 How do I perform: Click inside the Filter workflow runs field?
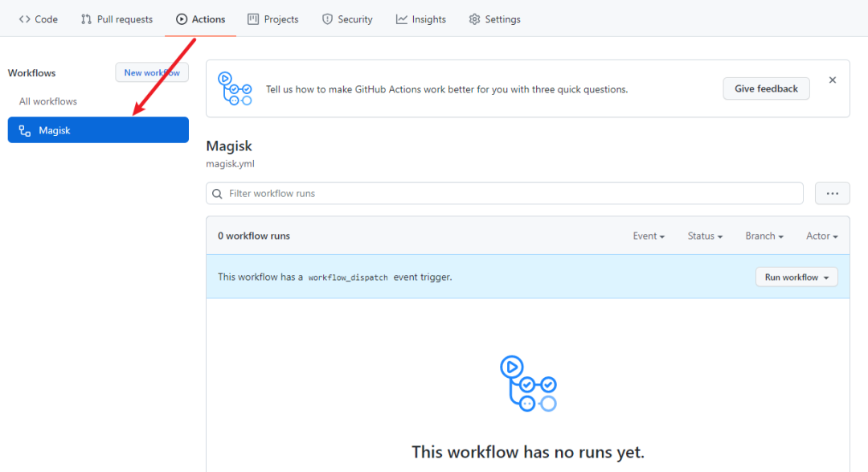(402, 193)
